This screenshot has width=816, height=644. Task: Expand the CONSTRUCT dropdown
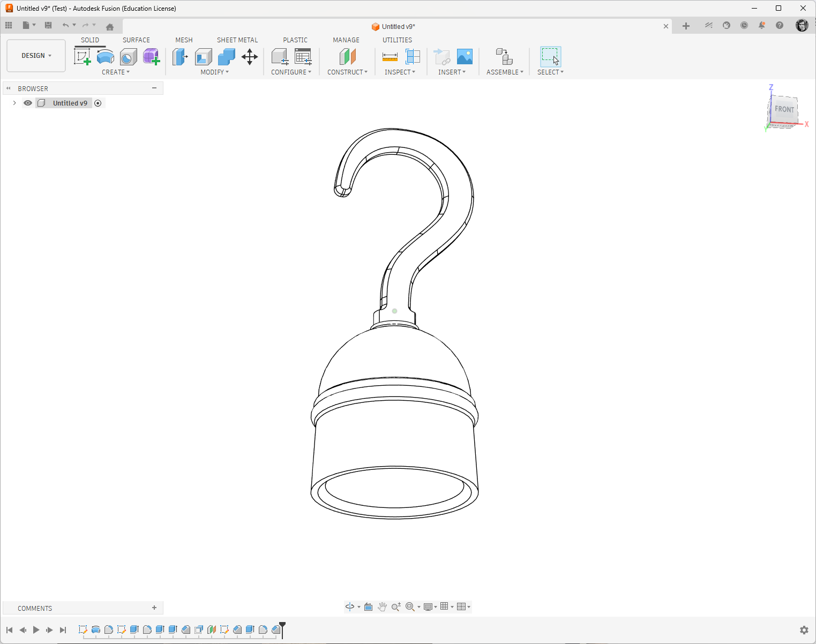[348, 72]
